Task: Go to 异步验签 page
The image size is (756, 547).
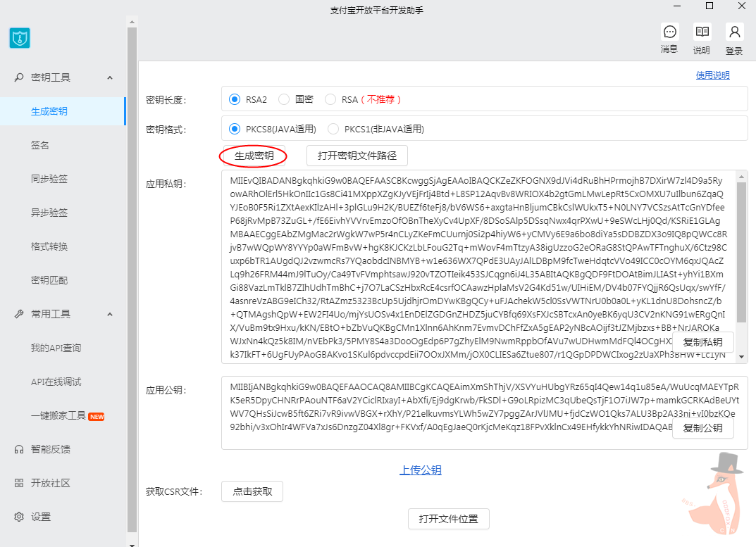Action: point(49,213)
